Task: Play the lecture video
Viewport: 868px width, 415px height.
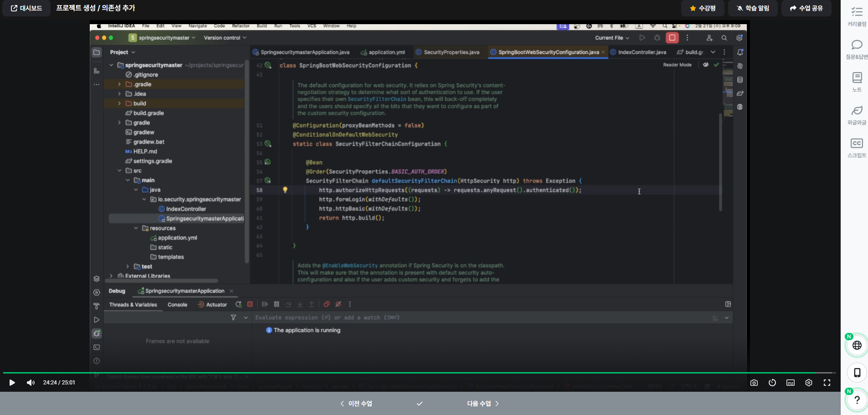Action: point(12,383)
